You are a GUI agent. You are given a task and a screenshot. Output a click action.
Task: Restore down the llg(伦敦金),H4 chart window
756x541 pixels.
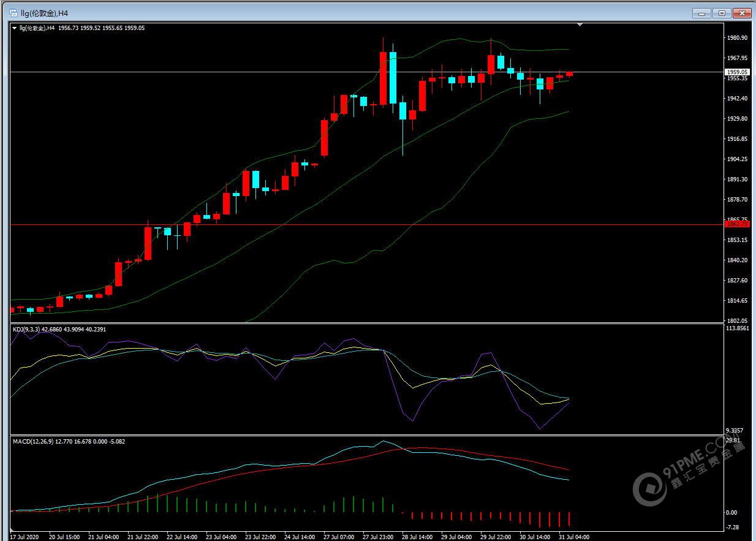(722, 13)
